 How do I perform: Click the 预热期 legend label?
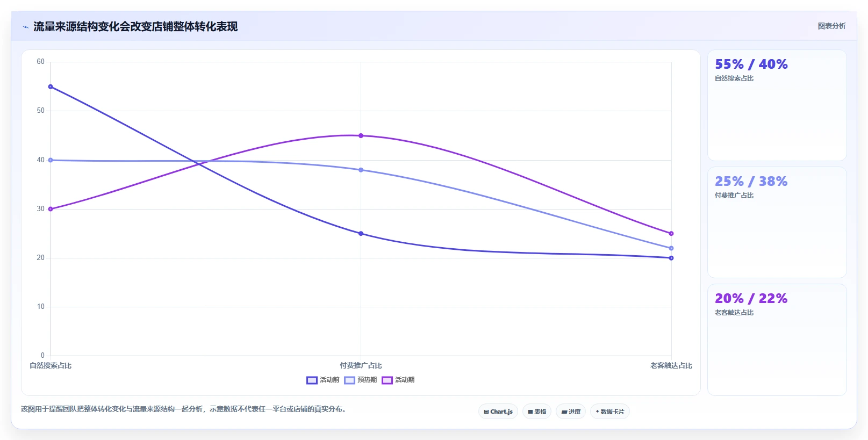point(367,380)
